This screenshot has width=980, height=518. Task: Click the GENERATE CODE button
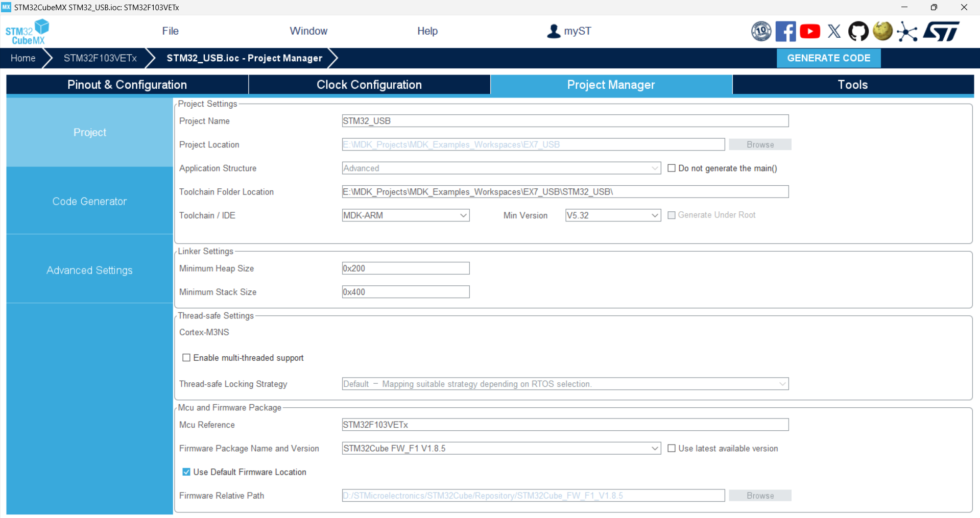point(828,58)
